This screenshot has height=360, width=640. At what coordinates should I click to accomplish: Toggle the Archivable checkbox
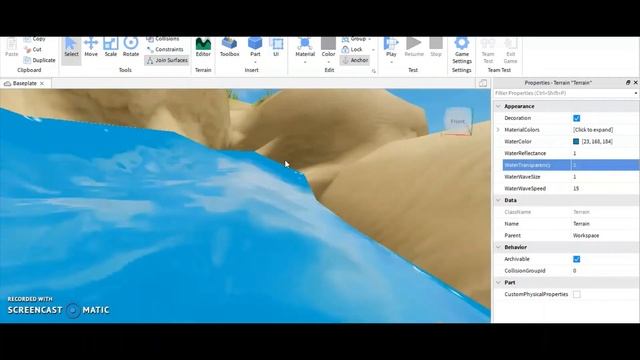point(576,259)
